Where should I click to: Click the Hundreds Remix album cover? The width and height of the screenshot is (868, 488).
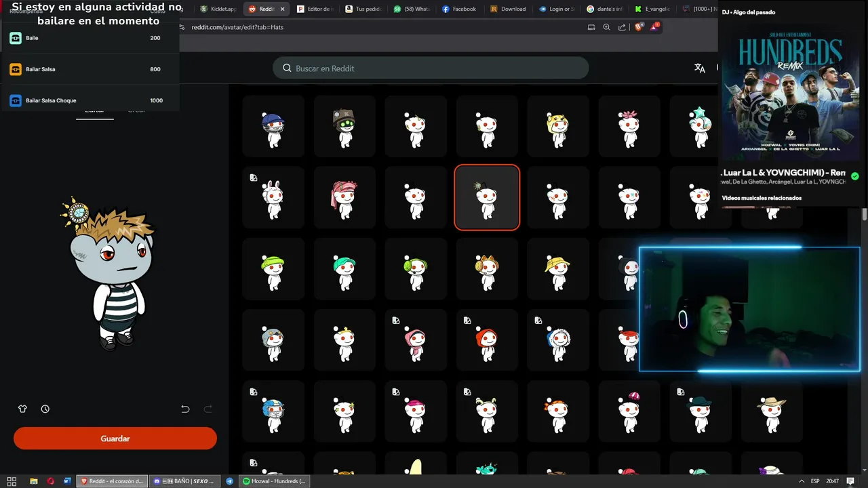click(x=790, y=92)
